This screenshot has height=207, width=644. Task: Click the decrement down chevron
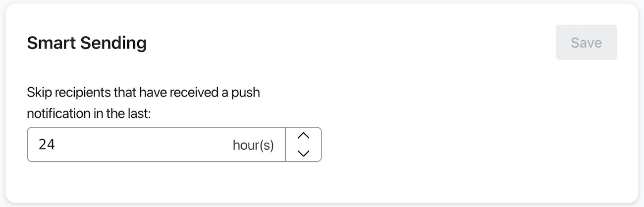(304, 153)
